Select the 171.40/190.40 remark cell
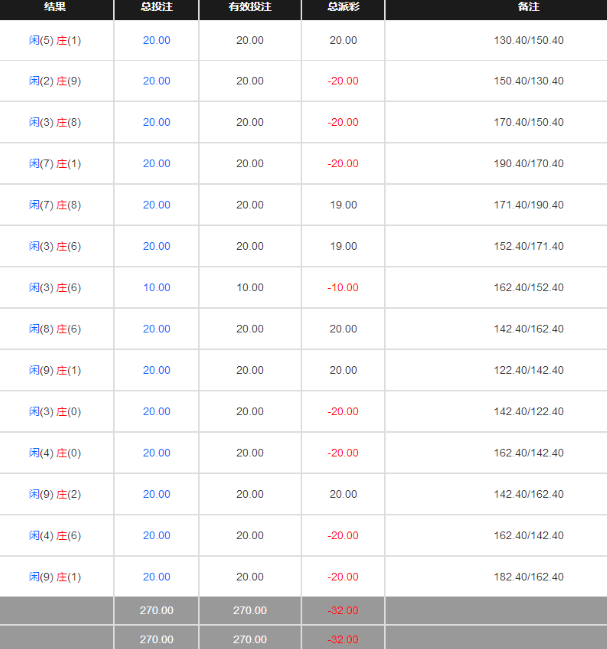 pos(529,205)
